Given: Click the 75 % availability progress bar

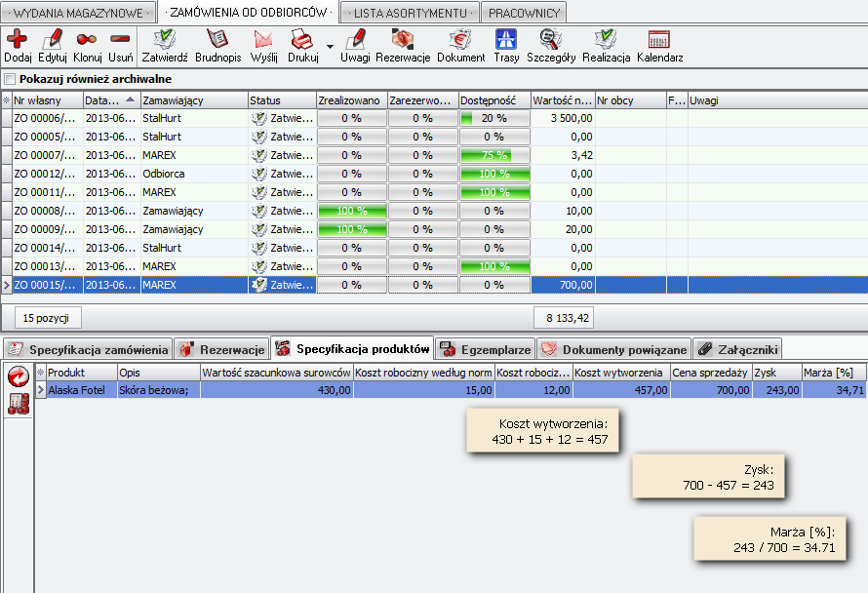Looking at the screenshot, I should pyautogui.click(x=494, y=155).
